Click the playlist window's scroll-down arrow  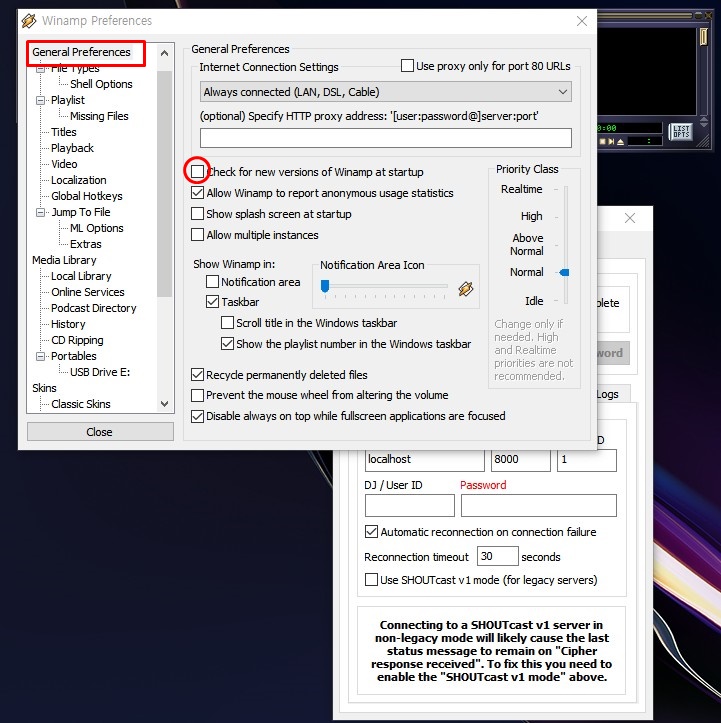pyautogui.click(x=704, y=124)
